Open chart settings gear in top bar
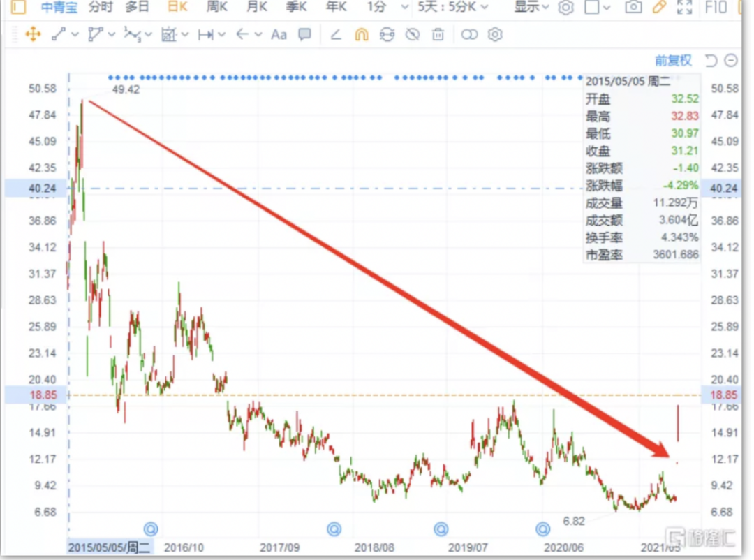754x560 pixels. pyautogui.click(x=566, y=8)
